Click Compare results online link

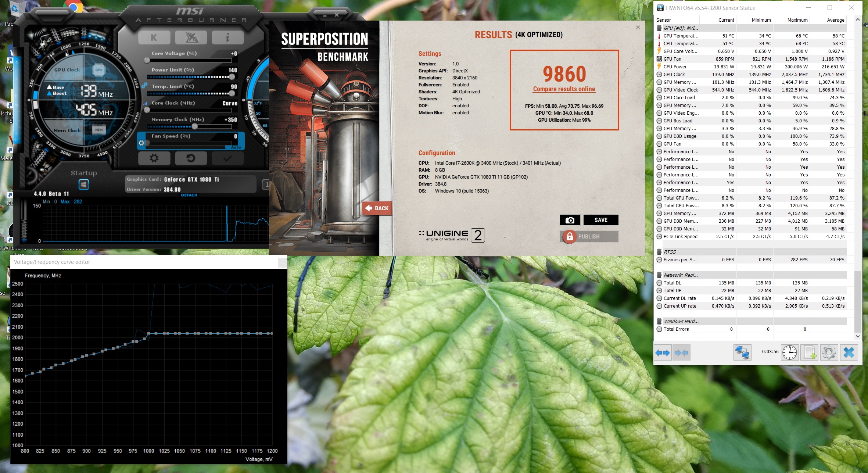[x=564, y=89]
